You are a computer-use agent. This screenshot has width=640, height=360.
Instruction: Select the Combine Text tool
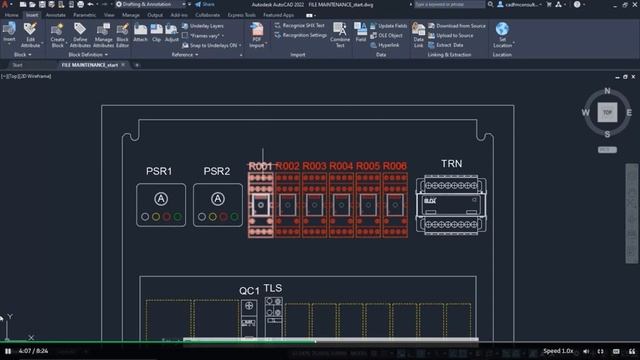coord(340,35)
